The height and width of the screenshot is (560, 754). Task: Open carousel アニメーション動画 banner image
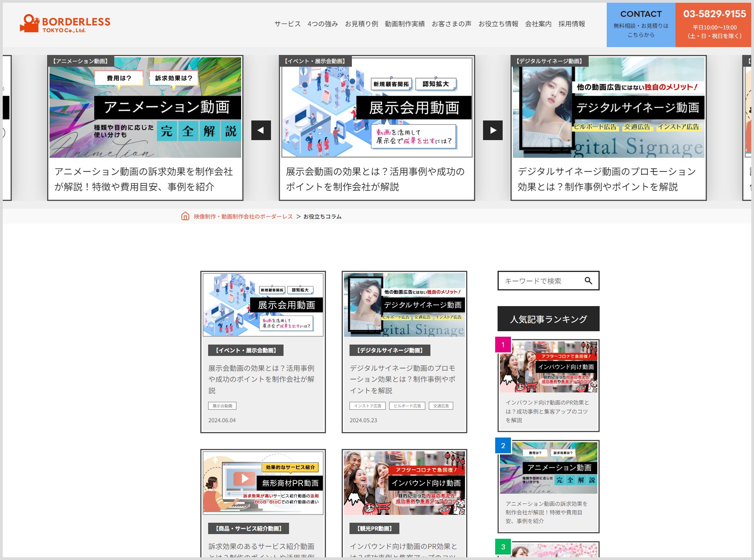coord(145,107)
